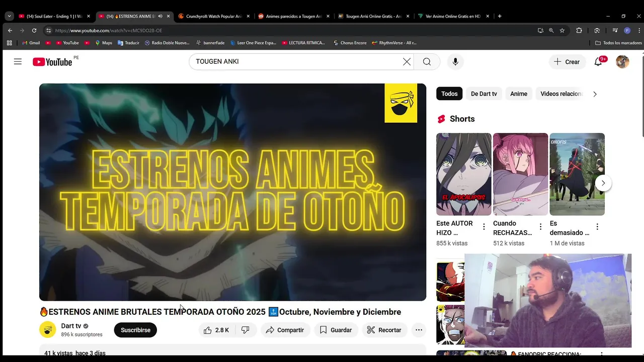Click the Compartir button

[285, 330]
